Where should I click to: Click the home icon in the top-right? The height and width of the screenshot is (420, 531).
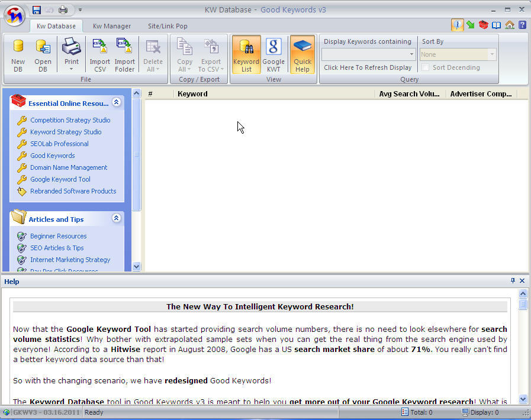point(509,24)
